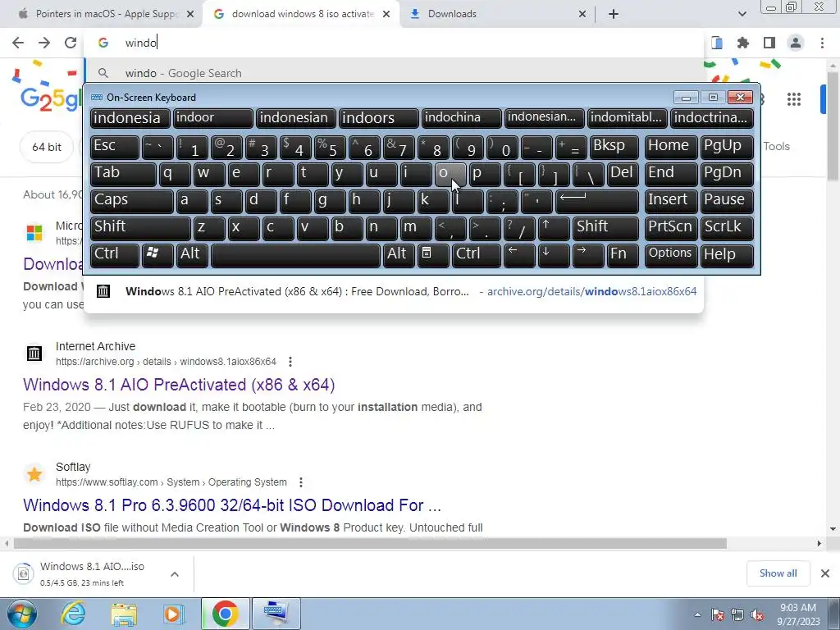Close the Pointers in macOS tab
Image resolution: width=840 pixels, height=630 pixels.
pos(190,14)
